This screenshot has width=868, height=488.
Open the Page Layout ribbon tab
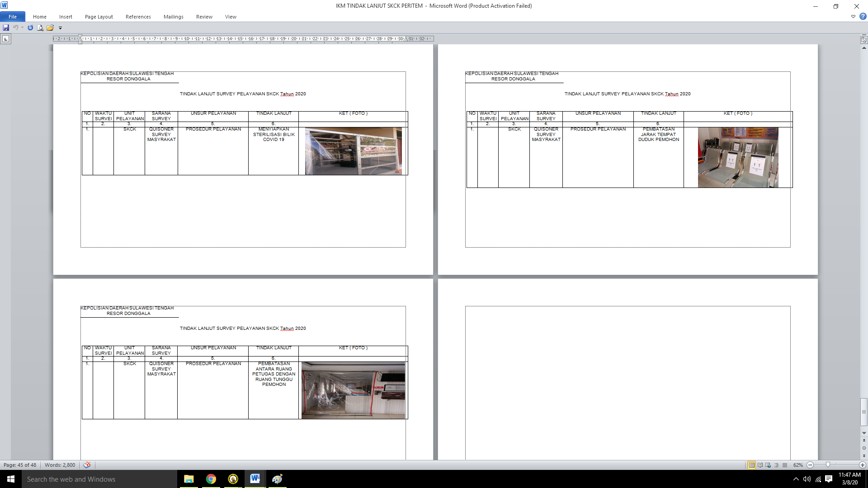99,17
